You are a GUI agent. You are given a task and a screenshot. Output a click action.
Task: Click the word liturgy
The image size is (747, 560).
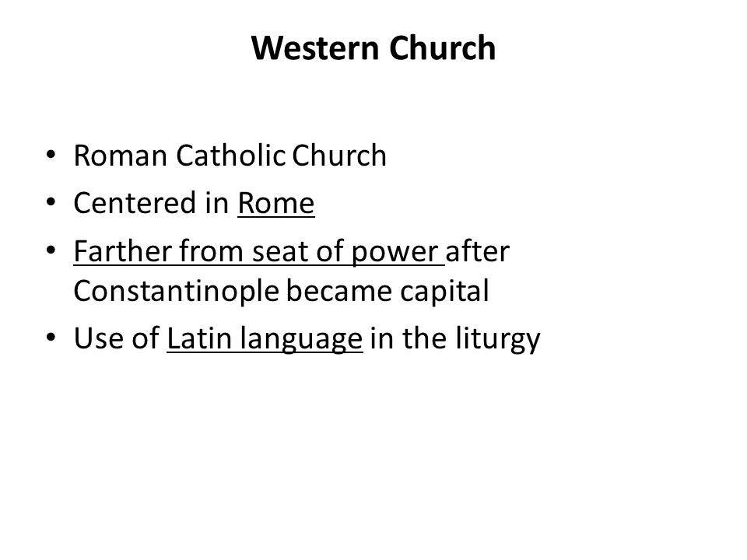point(498,340)
